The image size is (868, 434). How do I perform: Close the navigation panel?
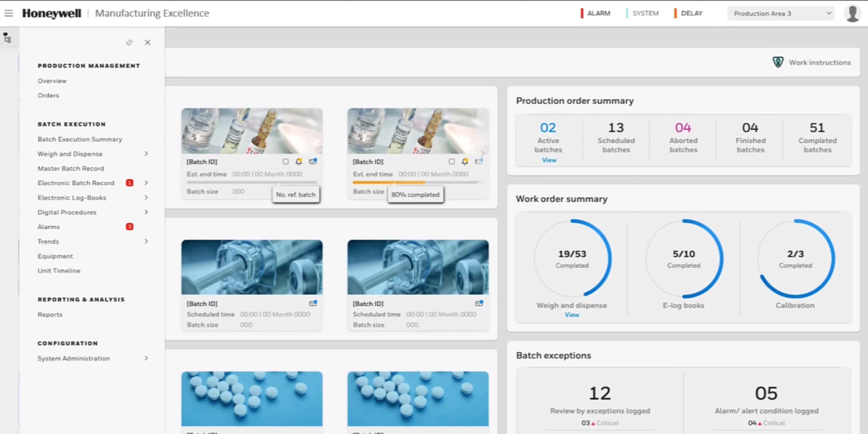pyautogui.click(x=148, y=42)
